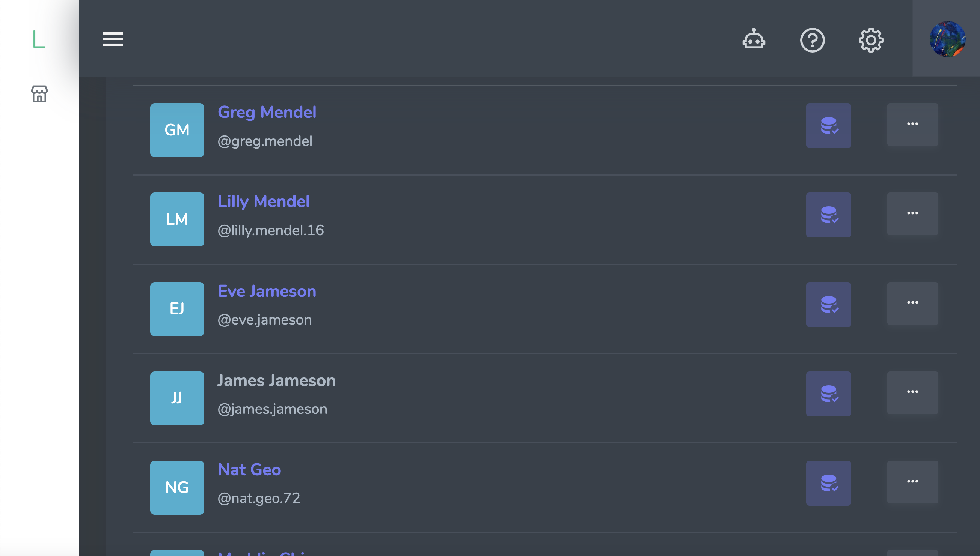This screenshot has height=556, width=980.
Task: Click the NG avatar tile
Action: 177,488
